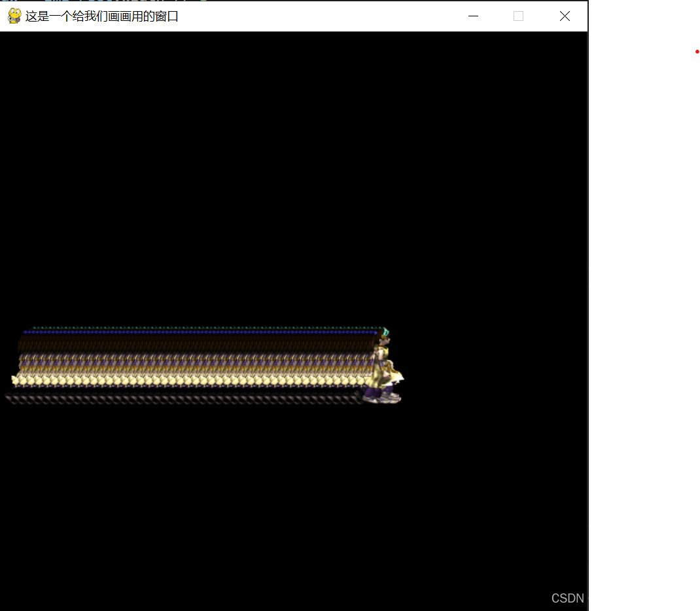Viewport: 700px width, 611px height.
Task: Close the pygame drawing window
Action: (565, 16)
